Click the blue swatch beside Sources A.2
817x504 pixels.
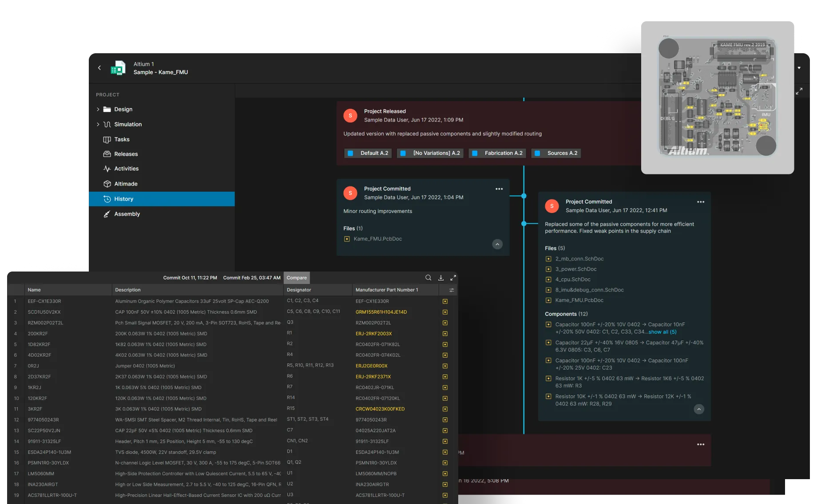(537, 154)
